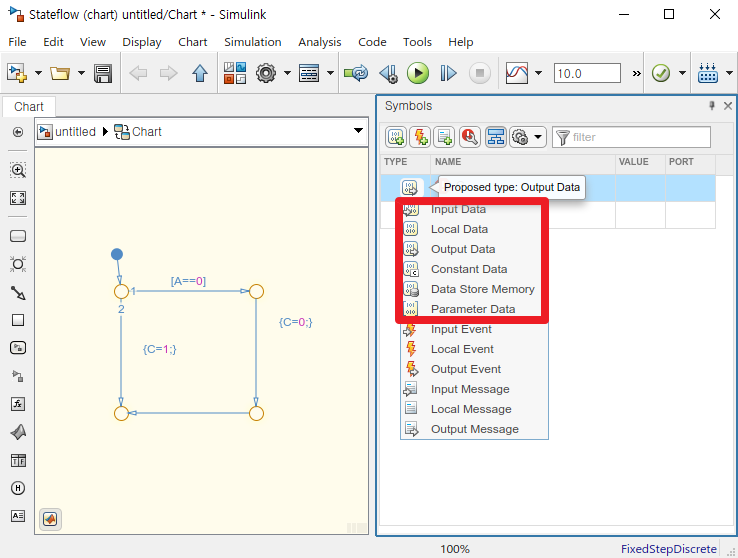Image resolution: width=738 pixels, height=558 pixels.
Task: Expand Model Advisor dropdown arrow
Action: click(x=682, y=73)
